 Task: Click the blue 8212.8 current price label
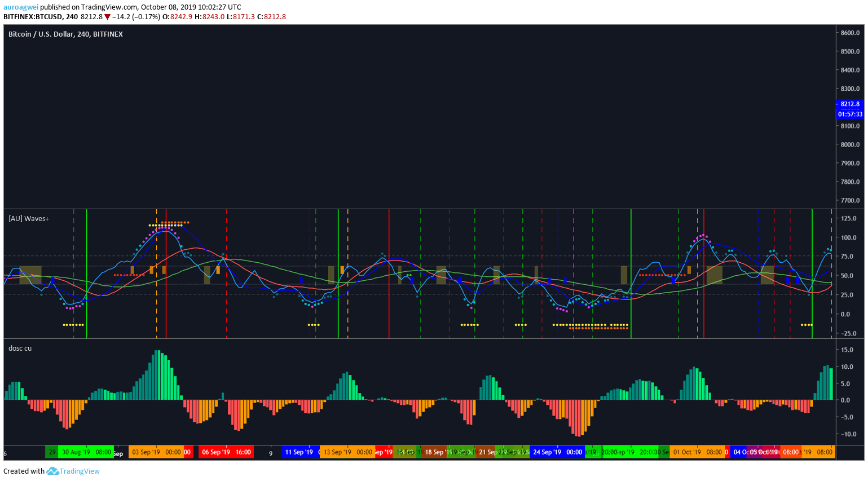click(x=849, y=104)
